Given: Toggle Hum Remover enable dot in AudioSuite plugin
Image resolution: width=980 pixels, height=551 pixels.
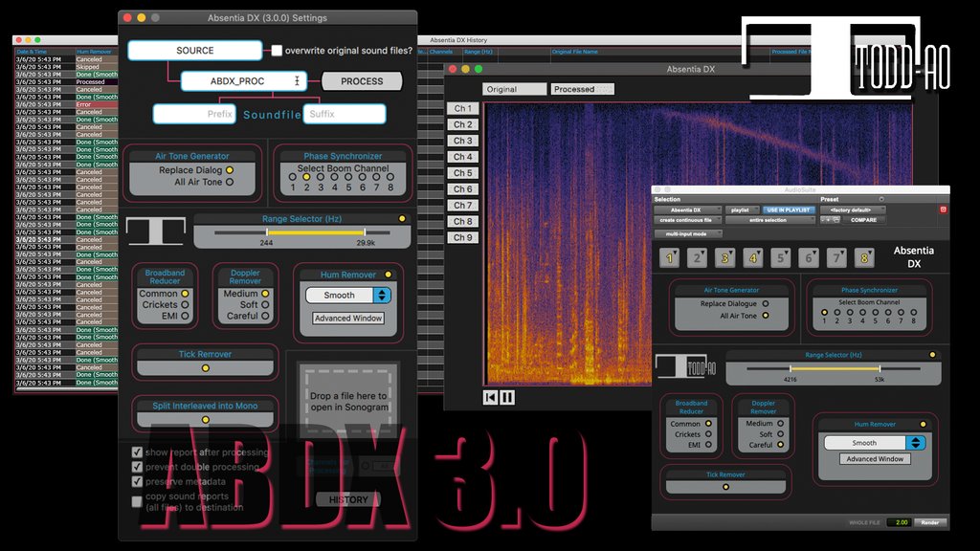Looking at the screenshot, I should click(x=924, y=424).
